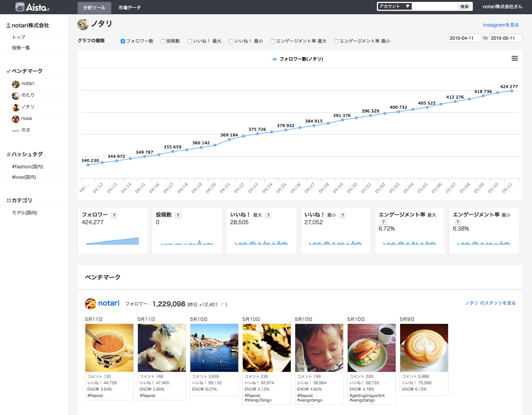This screenshot has width=532, height=415.
Task: Click the ノタリ avatar icon in sidebar
Action: (15, 107)
